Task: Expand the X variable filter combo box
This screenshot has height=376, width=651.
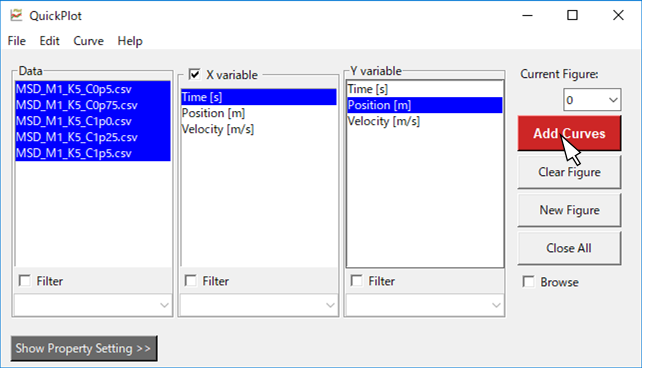Action: pyautogui.click(x=258, y=305)
